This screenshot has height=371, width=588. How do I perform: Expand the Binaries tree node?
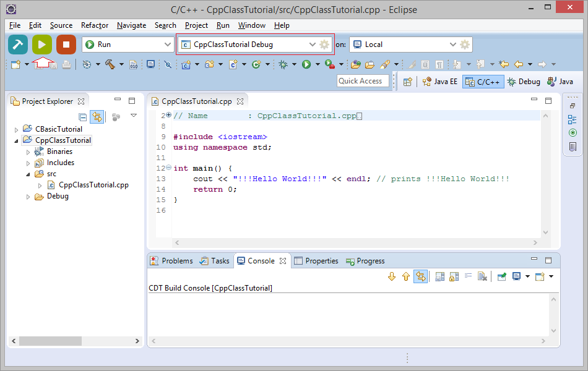tap(28, 152)
